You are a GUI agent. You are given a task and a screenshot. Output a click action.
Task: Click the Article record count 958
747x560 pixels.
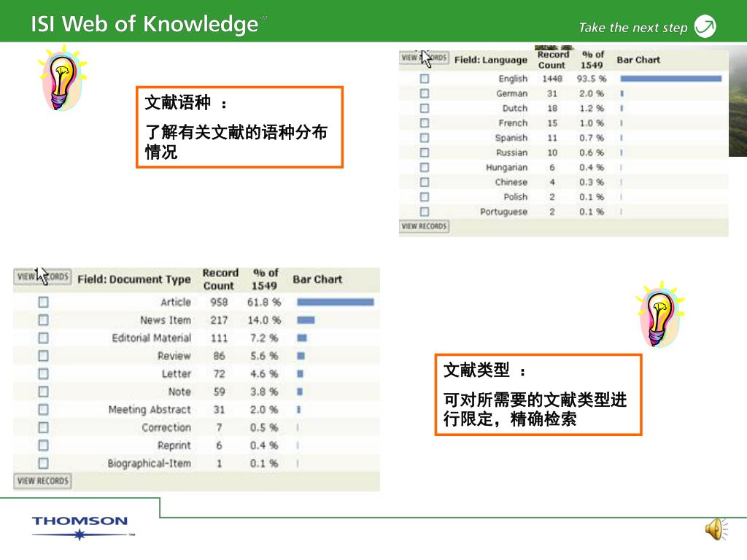pos(219,302)
